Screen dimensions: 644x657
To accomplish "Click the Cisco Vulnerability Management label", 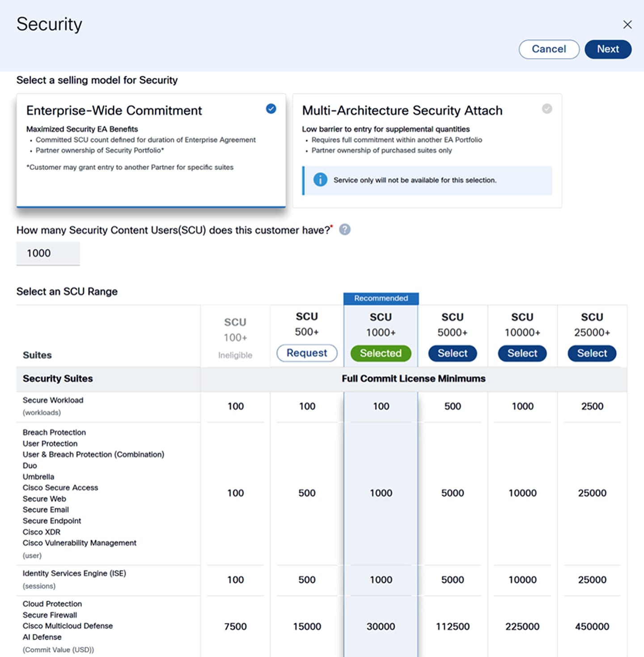I will [x=80, y=543].
